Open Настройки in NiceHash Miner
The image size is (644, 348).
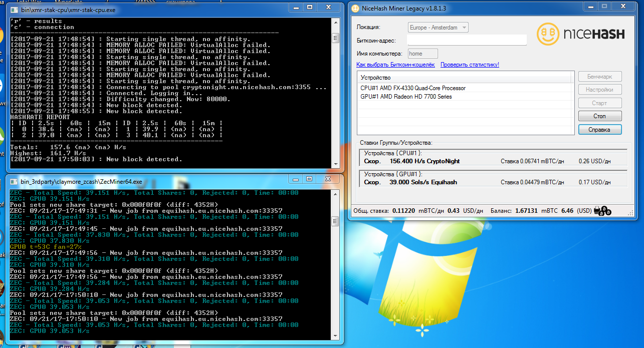(x=600, y=89)
